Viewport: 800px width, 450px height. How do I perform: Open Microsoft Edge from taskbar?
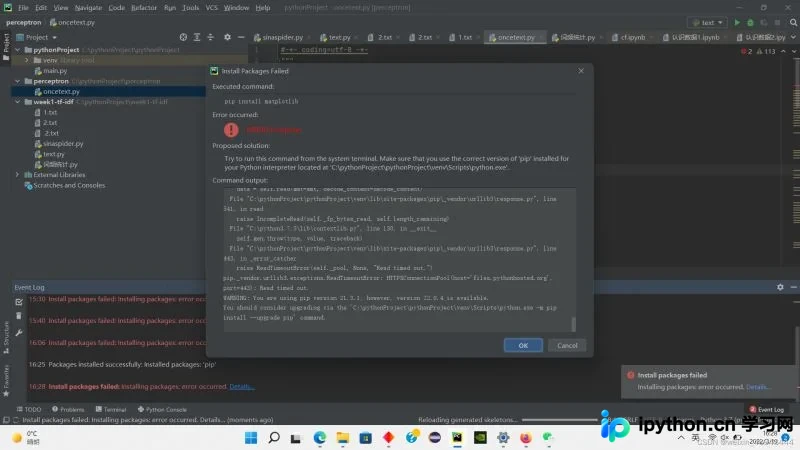[x=320, y=438]
